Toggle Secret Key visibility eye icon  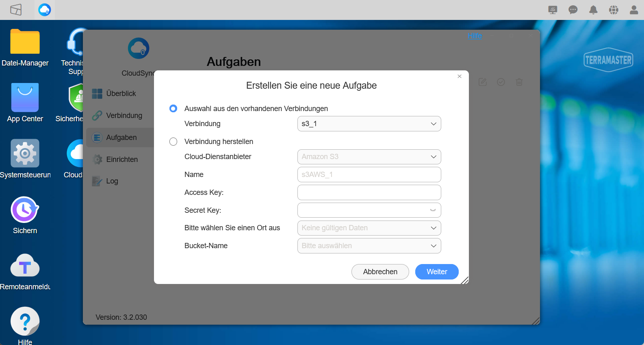pyautogui.click(x=433, y=210)
